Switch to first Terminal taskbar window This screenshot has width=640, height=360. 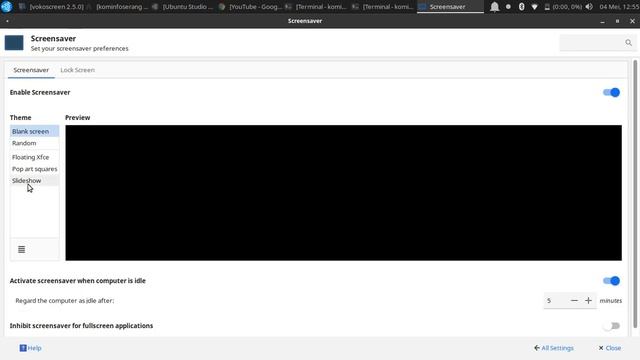(316, 7)
